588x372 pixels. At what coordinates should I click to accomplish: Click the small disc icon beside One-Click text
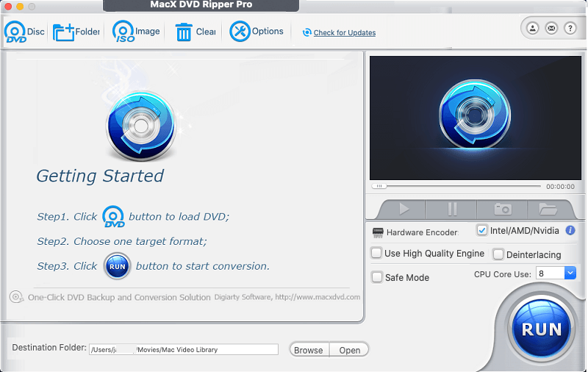[x=16, y=296]
